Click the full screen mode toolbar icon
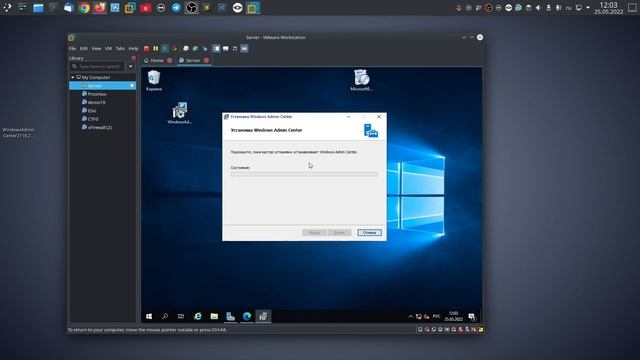 [x=235, y=49]
